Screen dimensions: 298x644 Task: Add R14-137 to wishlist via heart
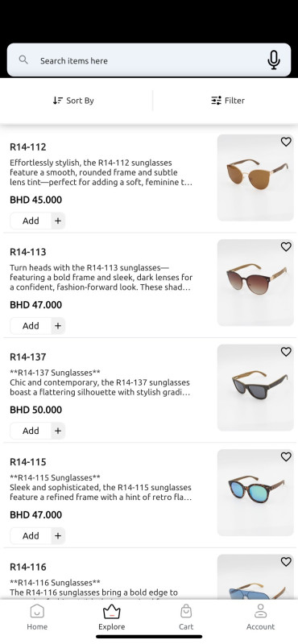pyautogui.click(x=286, y=352)
